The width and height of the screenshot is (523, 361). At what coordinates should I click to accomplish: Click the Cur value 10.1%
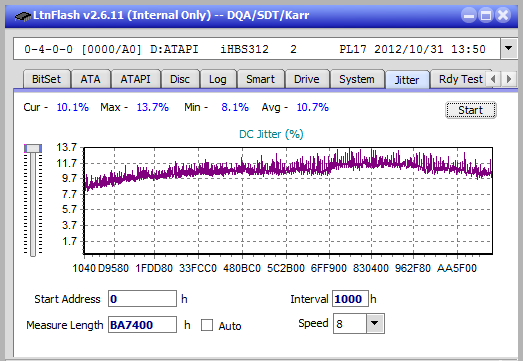point(72,107)
